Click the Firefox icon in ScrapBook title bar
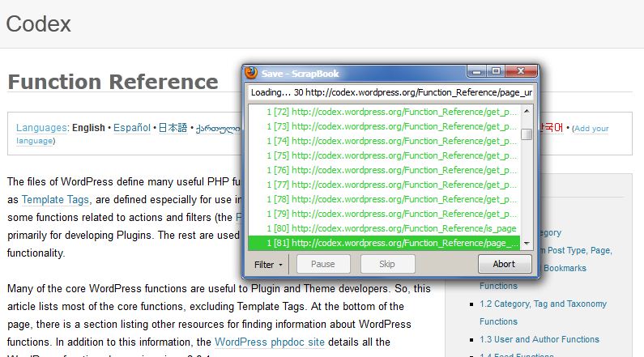The image size is (644, 357). point(251,73)
